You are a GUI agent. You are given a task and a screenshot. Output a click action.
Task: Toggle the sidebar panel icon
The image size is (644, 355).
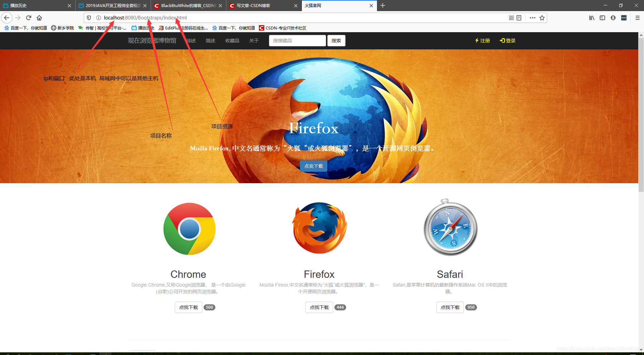pos(602,18)
